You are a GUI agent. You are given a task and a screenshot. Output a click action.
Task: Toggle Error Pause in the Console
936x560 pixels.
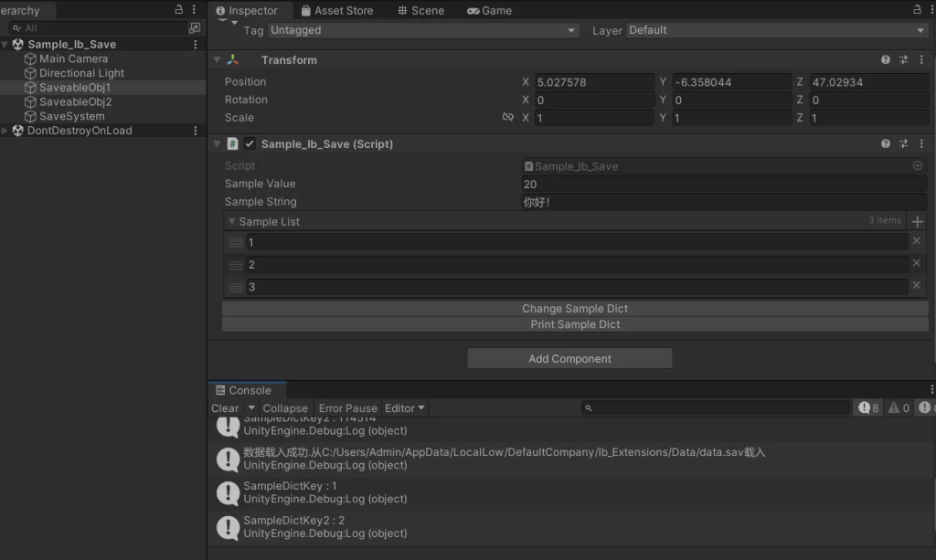pos(348,408)
